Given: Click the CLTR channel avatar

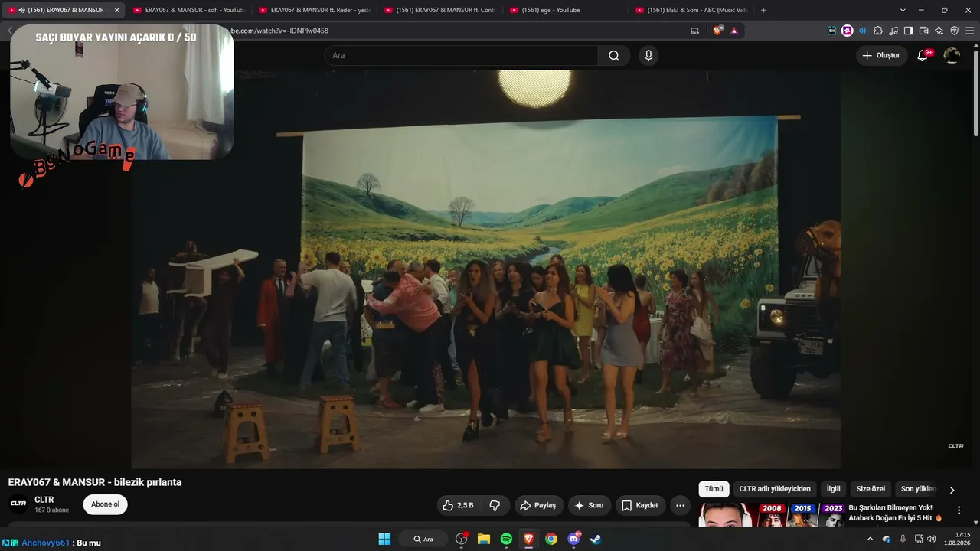Looking at the screenshot, I should click(18, 504).
